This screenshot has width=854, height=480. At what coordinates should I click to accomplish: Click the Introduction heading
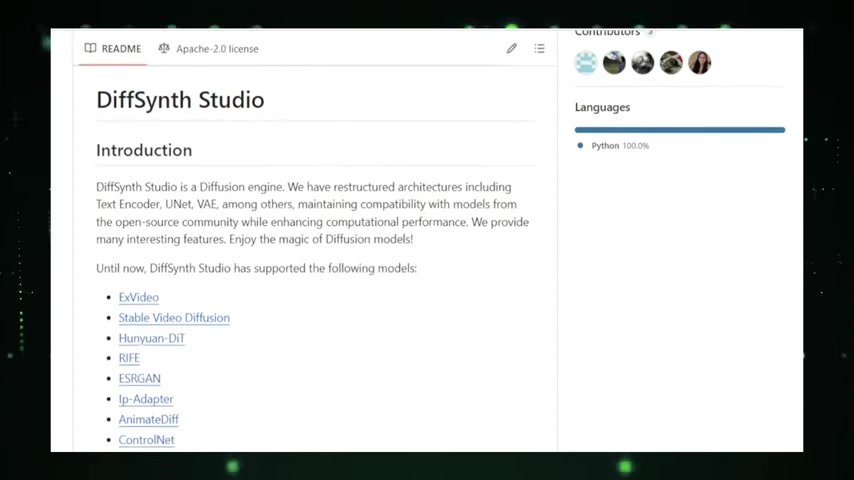[x=144, y=150]
